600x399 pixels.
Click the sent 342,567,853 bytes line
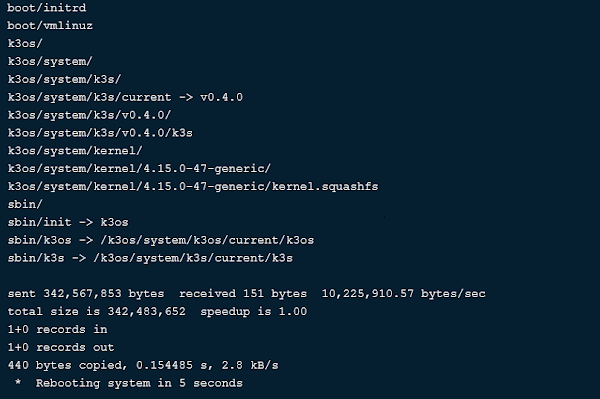[x=246, y=294]
